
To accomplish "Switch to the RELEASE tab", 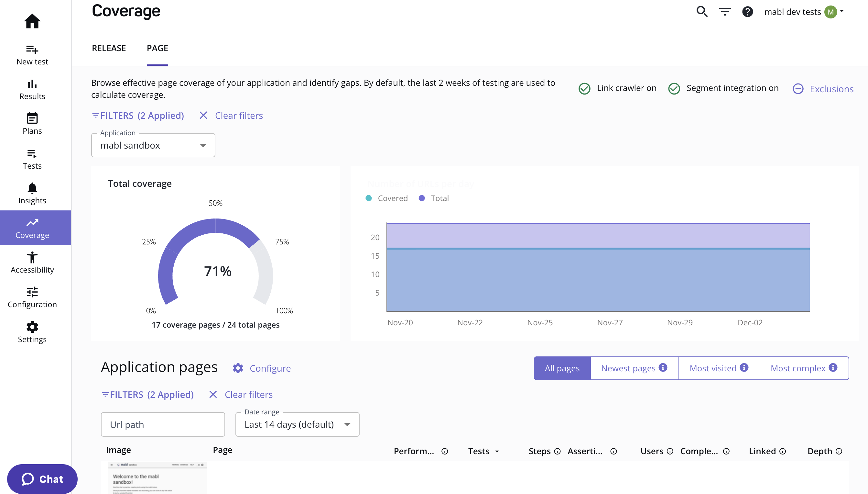I will 109,48.
